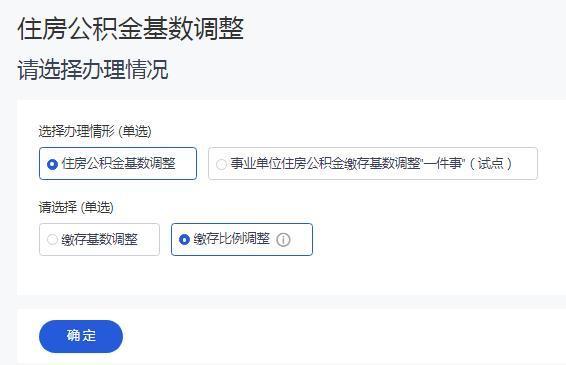Select the 住房公积金基数调整 radio circle

52,164
